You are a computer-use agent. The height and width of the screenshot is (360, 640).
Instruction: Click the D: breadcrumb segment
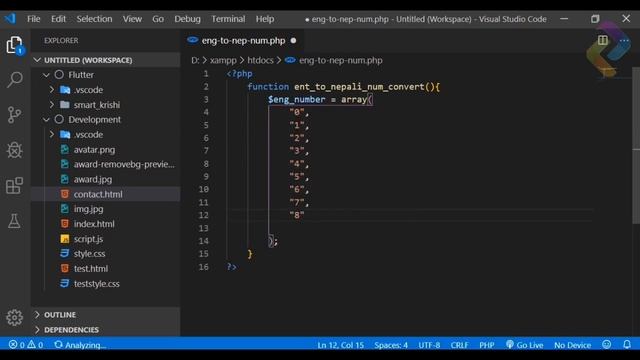pos(195,60)
